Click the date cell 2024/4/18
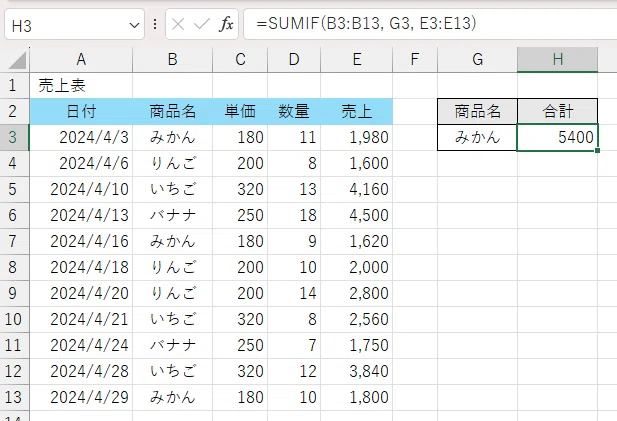Viewport: 617px width, 421px height. pos(81,267)
